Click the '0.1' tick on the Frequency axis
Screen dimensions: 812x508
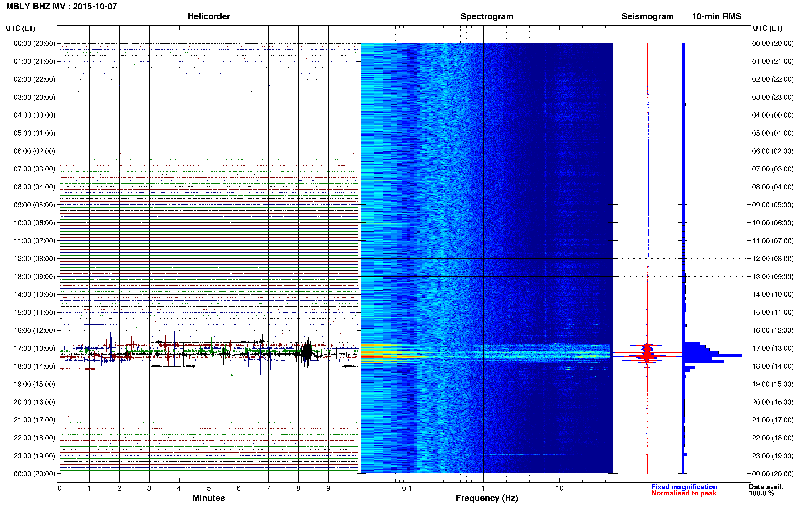(407, 488)
